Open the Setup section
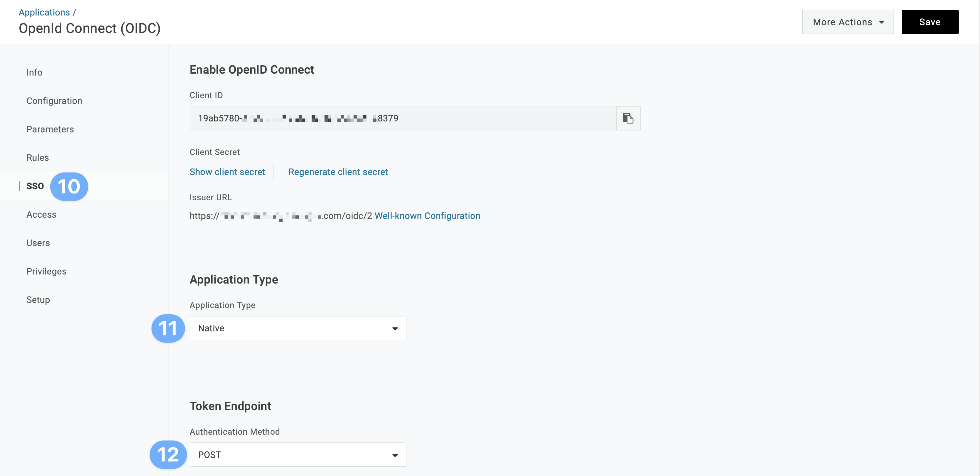The width and height of the screenshot is (980, 476). (38, 300)
